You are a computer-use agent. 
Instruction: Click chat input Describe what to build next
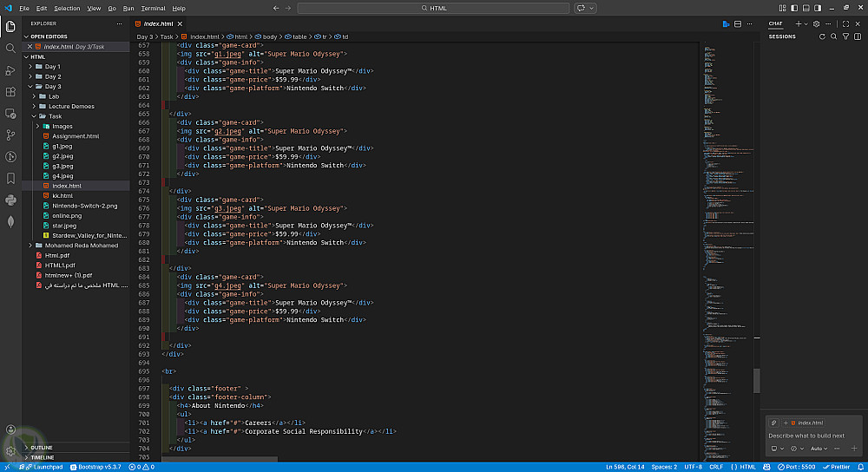click(806, 436)
